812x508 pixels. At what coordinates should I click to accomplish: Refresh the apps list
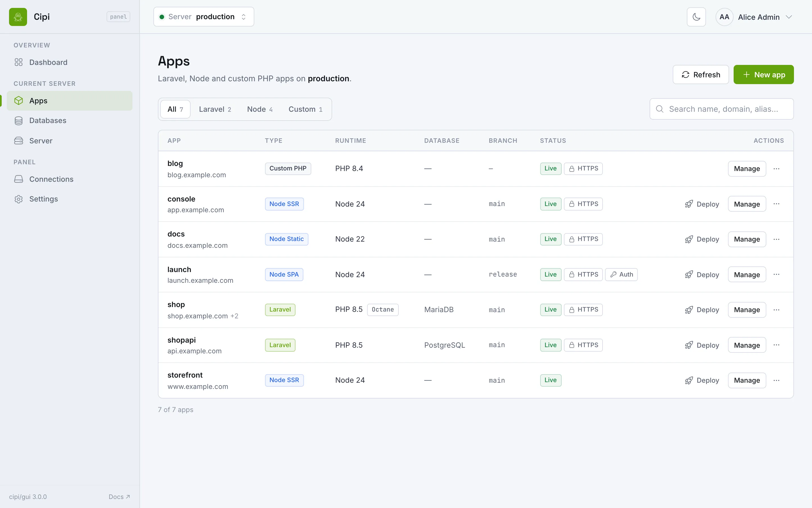[701, 75]
